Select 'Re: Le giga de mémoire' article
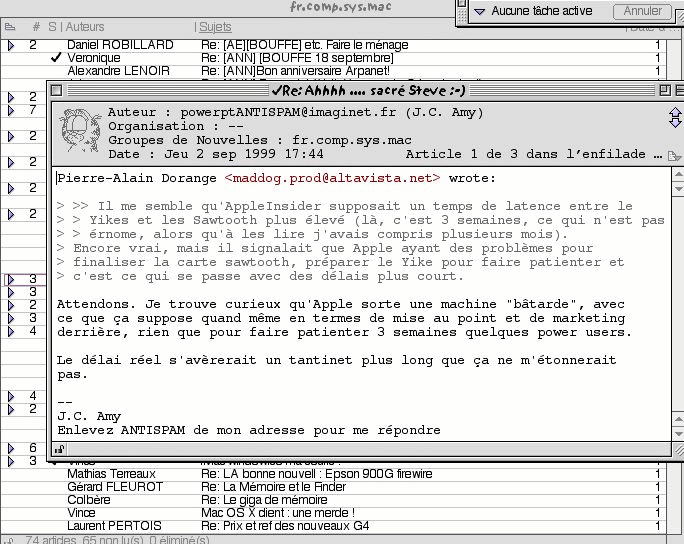 264,500
